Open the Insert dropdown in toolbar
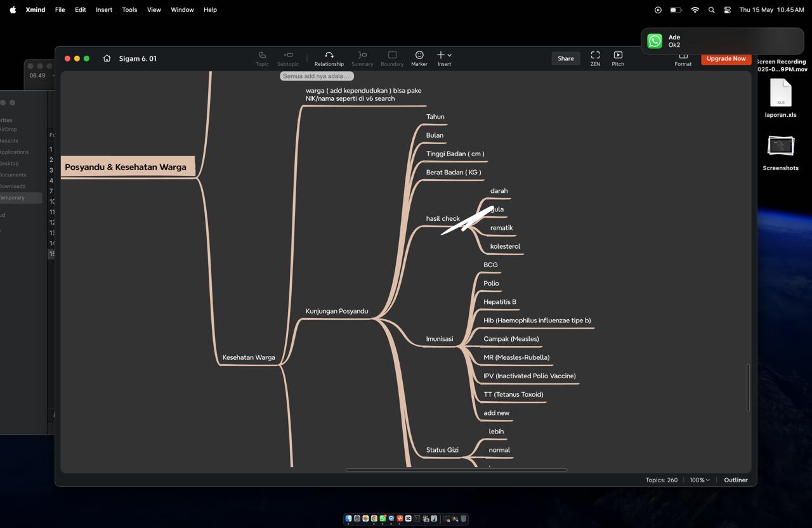Screen dimensions: 812x528 tap(444, 55)
